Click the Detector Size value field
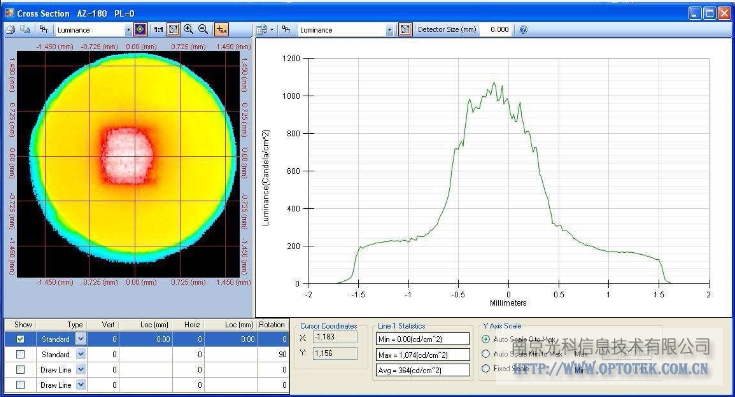The height and width of the screenshot is (397, 735). pyautogui.click(x=498, y=30)
